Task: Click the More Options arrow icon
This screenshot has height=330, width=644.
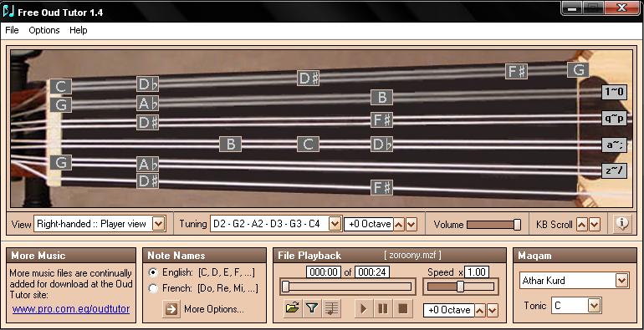Action: click(171, 308)
